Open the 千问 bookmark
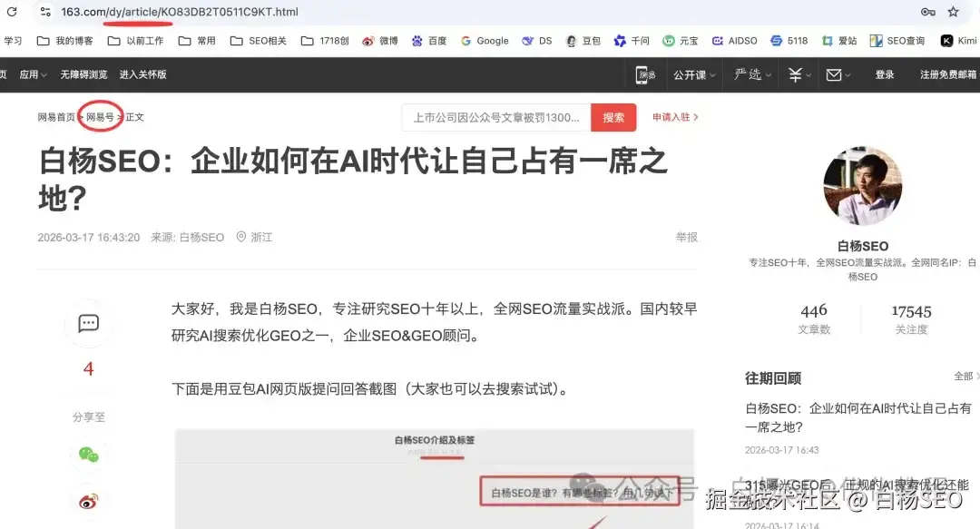The image size is (980, 529). tap(632, 41)
